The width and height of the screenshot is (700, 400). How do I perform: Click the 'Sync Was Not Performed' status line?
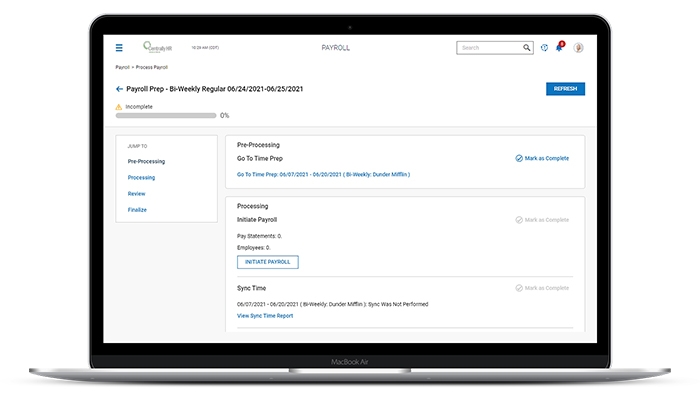pos(332,304)
